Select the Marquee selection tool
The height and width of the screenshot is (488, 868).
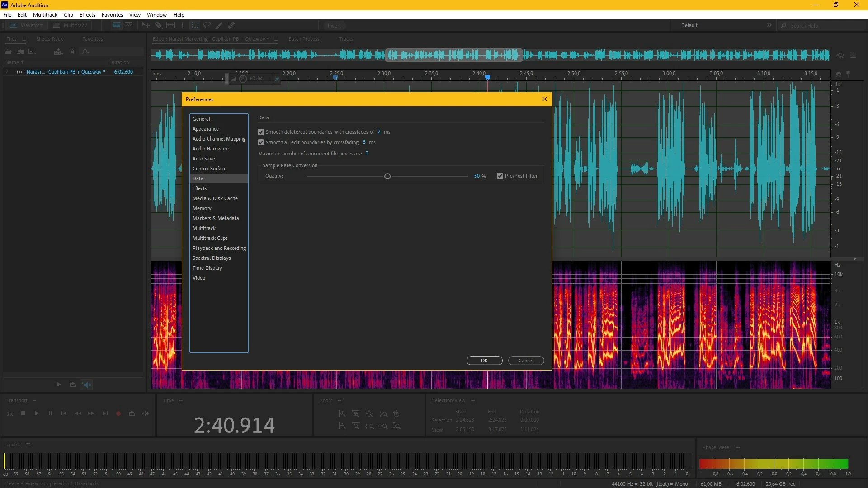tap(195, 25)
